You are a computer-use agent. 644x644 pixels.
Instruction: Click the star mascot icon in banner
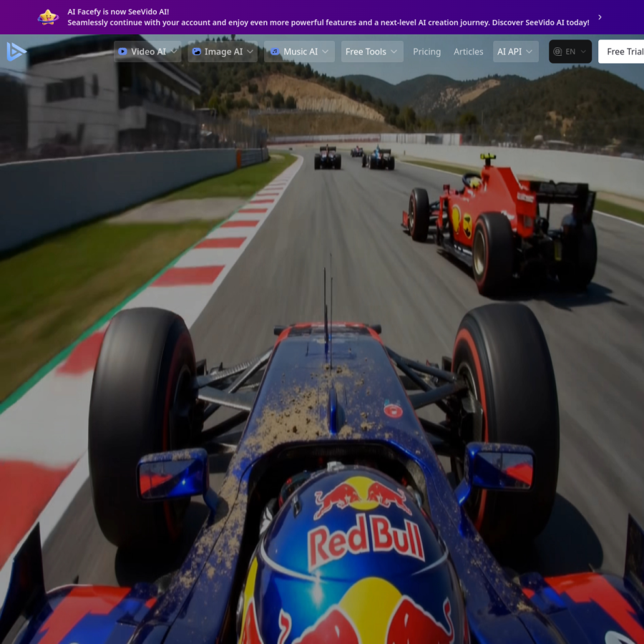[x=48, y=17]
